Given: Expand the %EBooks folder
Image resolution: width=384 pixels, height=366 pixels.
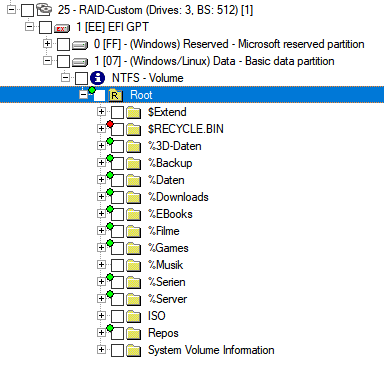Looking at the screenshot, I should pyautogui.click(x=101, y=214).
